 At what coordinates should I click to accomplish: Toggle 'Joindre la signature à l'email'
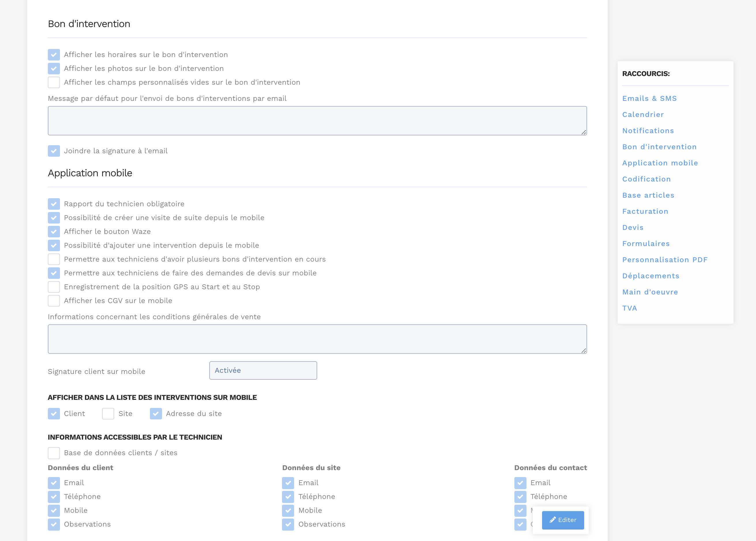click(54, 151)
